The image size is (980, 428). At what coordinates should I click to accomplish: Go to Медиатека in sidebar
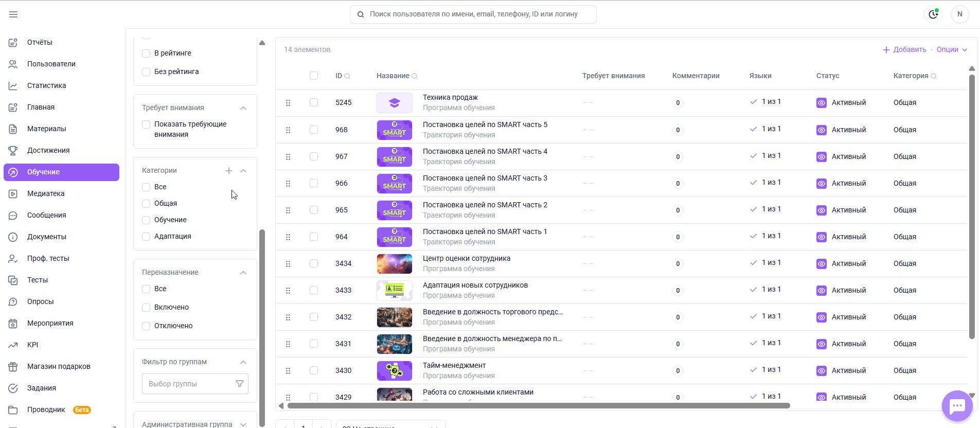[46, 193]
